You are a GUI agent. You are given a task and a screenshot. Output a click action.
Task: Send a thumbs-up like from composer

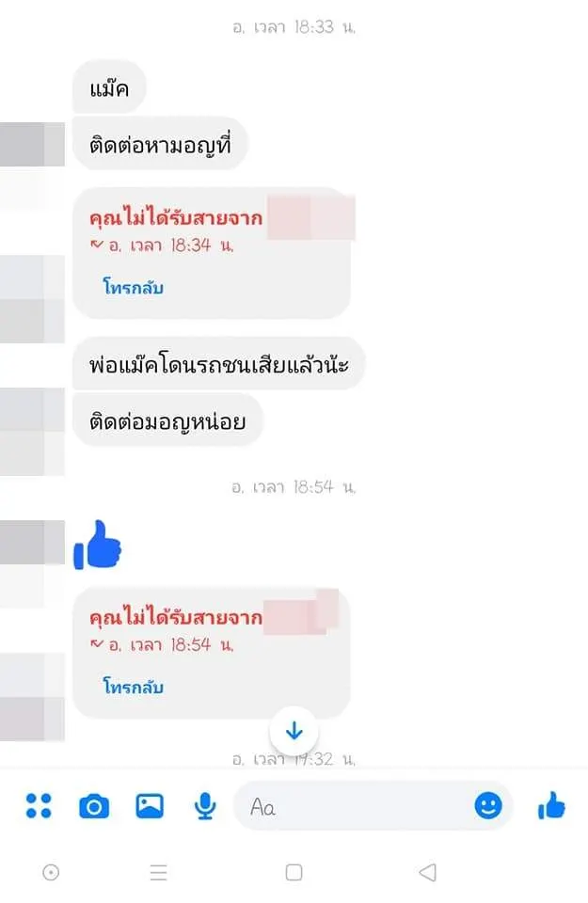pyautogui.click(x=551, y=805)
